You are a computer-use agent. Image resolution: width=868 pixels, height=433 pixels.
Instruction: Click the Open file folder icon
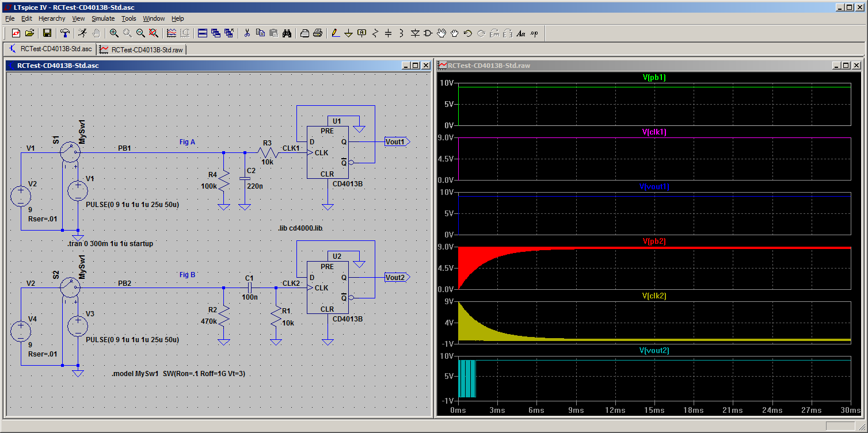pyautogui.click(x=29, y=33)
